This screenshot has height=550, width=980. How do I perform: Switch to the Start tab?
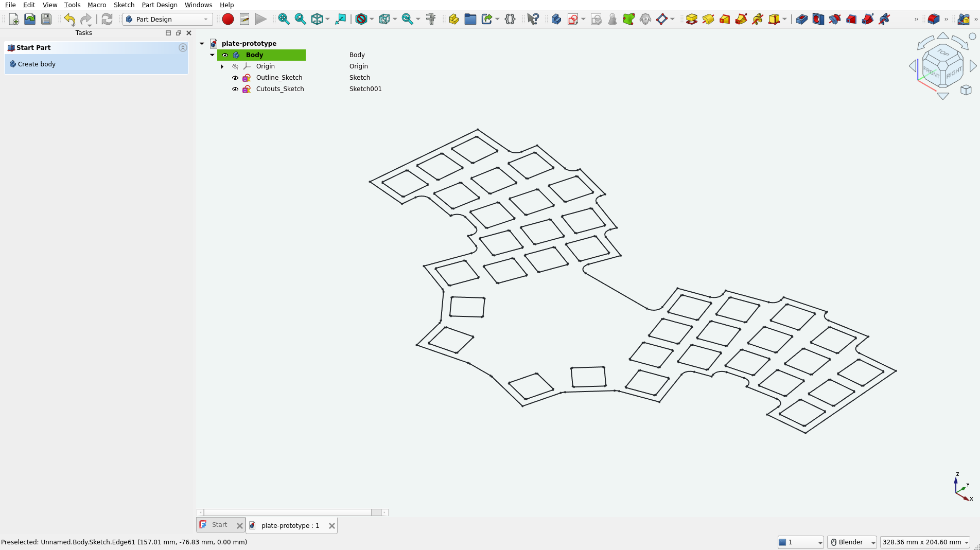coord(220,525)
